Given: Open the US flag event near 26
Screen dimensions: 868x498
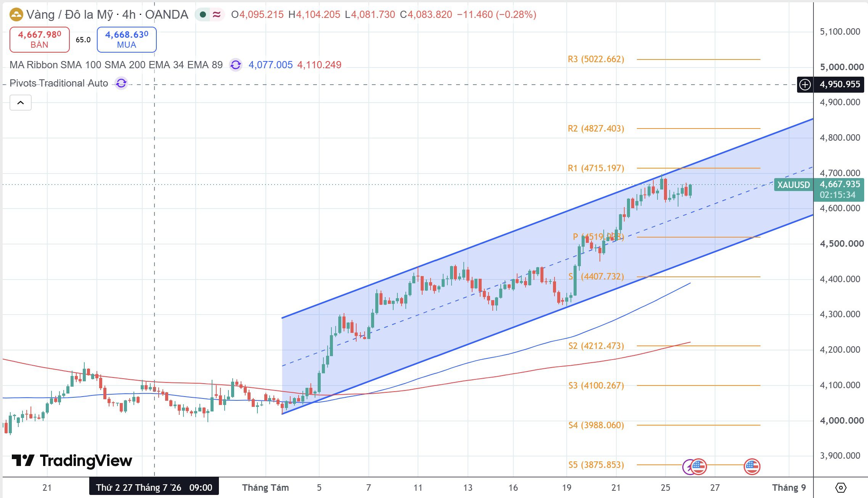Looking at the screenshot, I should [699, 466].
